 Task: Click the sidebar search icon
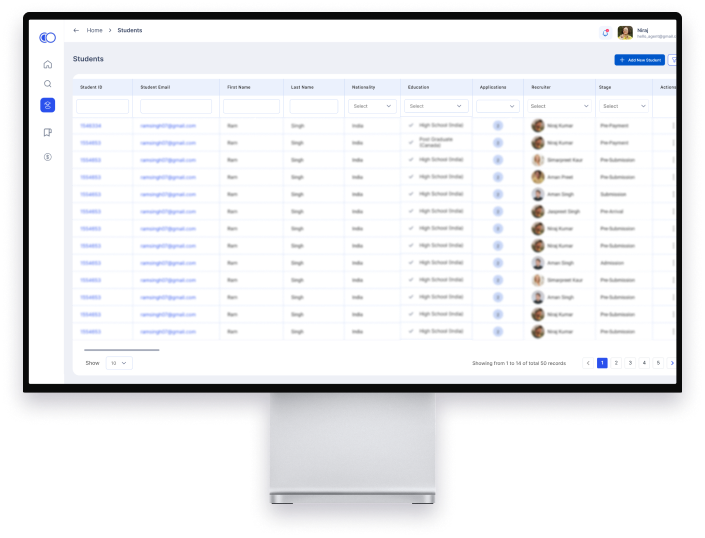(47, 84)
